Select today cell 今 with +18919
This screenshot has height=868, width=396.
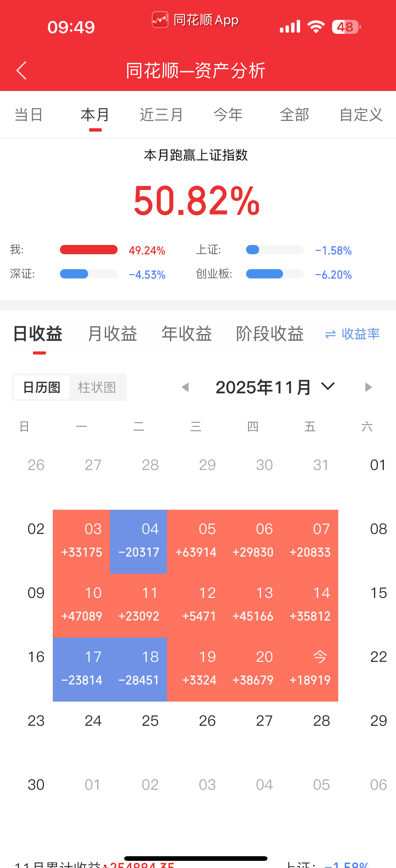(310, 670)
